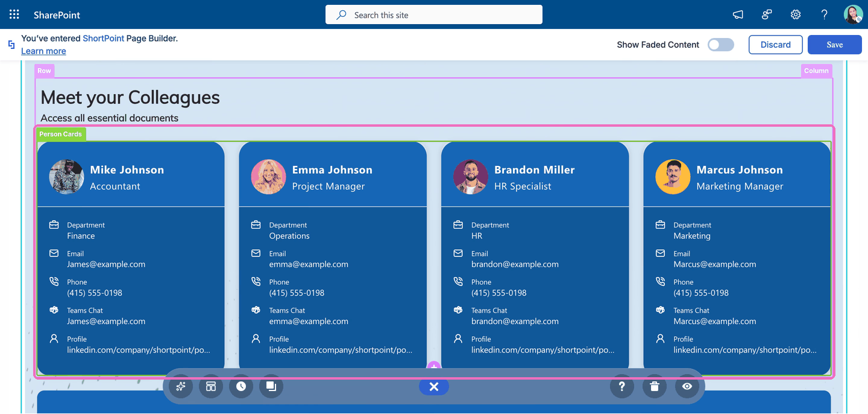
Task: Click the SharePoint title in header
Action: 57,14
